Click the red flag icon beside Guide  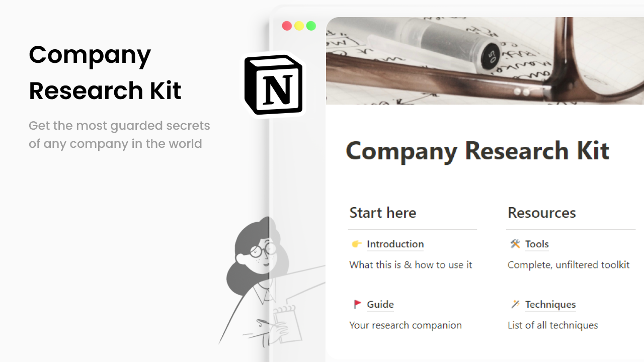click(x=357, y=304)
